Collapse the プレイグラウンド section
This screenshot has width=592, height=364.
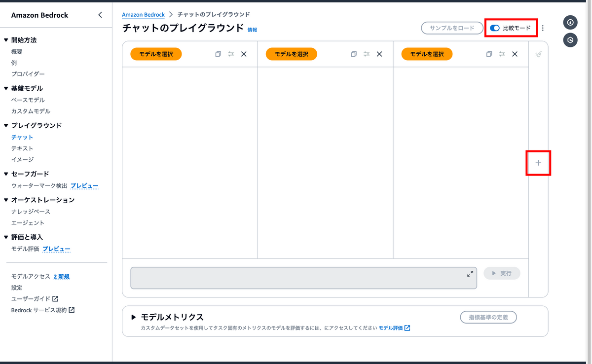point(6,125)
